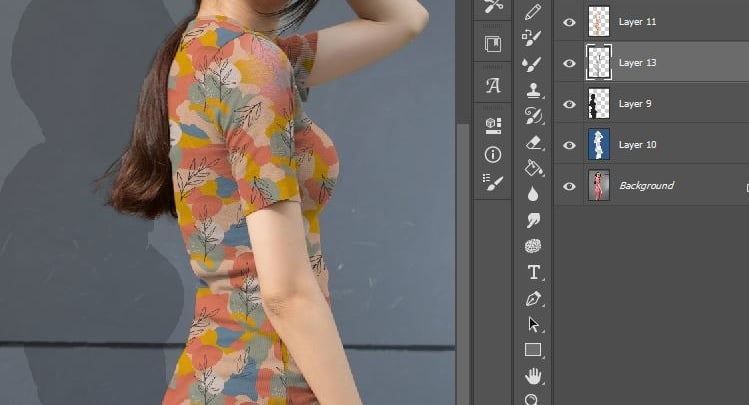
Task: Open the cube-and-list panel icon
Action: click(x=493, y=126)
